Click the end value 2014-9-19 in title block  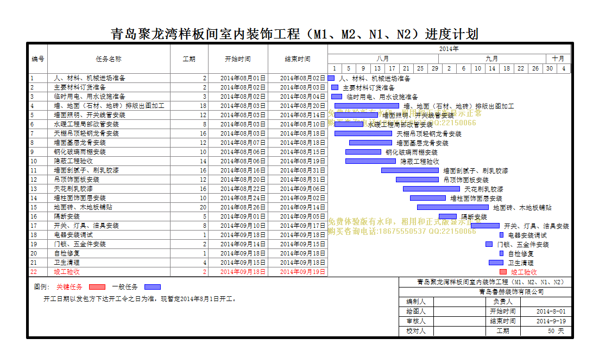pyautogui.click(x=551, y=321)
